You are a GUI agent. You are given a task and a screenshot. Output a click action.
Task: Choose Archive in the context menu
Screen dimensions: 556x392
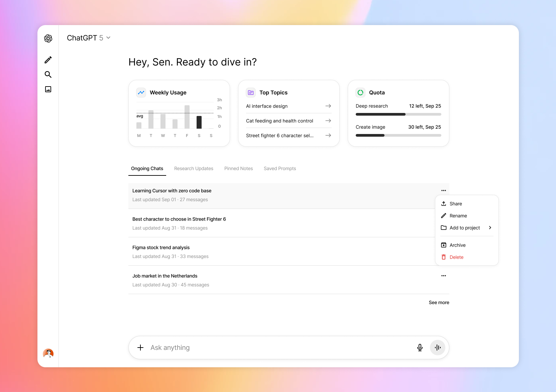click(457, 245)
